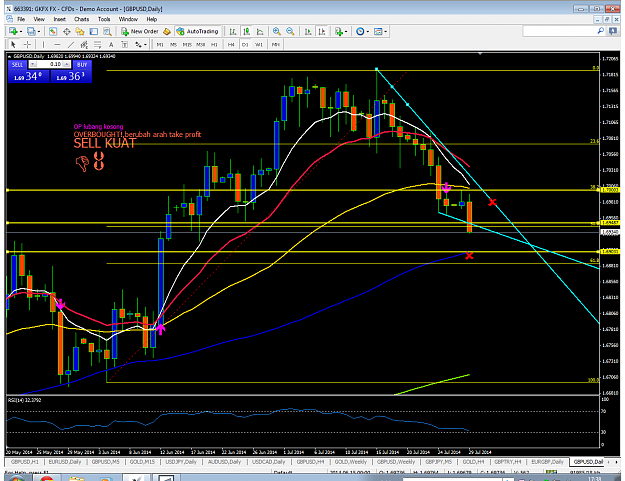Increase lot volume with right stepper arrow
625x481 pixels.
tap(67, 65)
